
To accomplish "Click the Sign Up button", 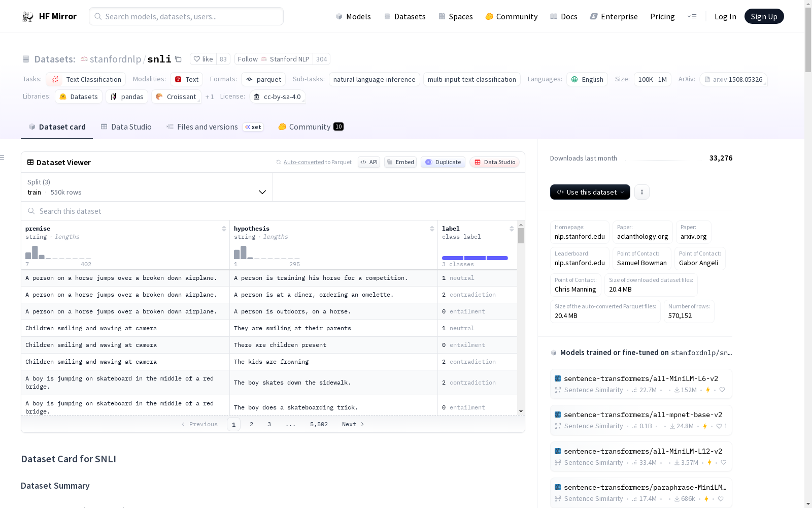I will click(x=764, y=16).
